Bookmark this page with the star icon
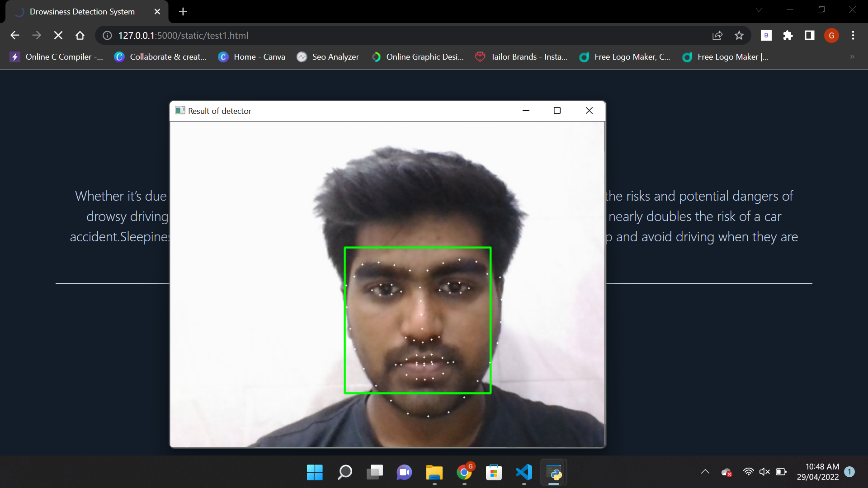Screen dimensions: 868x488 pyautogui.click(x=740, y=35)
